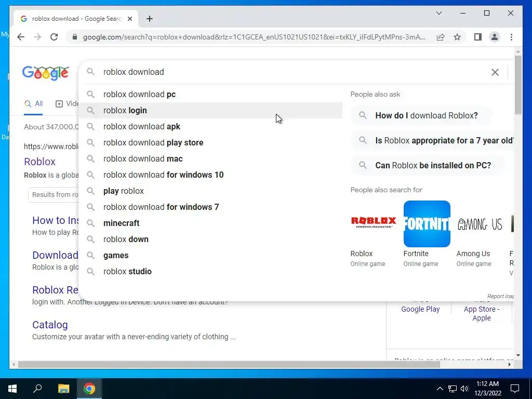
Task: Open question Is Roblox appropriate for 7 year old
Action: [433, 140]
